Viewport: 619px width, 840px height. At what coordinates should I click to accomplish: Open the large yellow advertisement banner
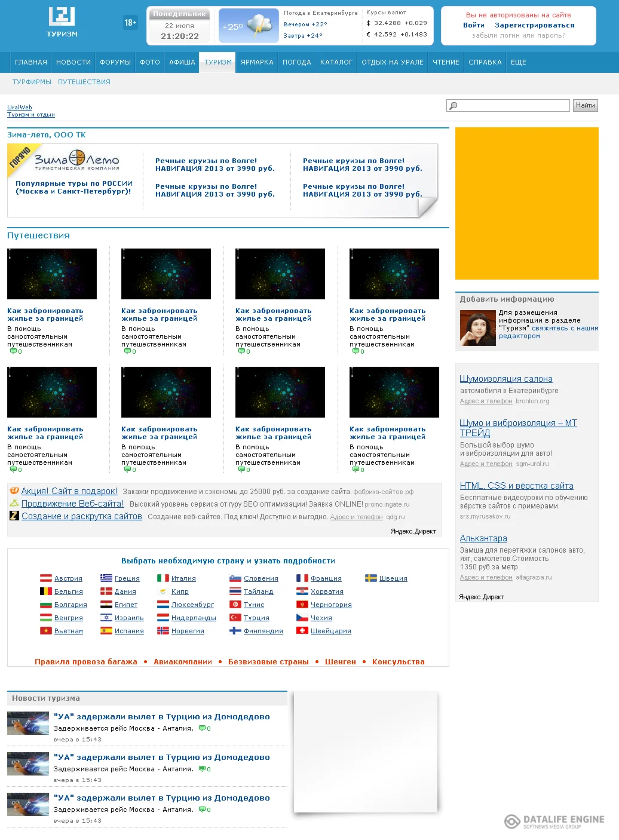pos(527,203)
